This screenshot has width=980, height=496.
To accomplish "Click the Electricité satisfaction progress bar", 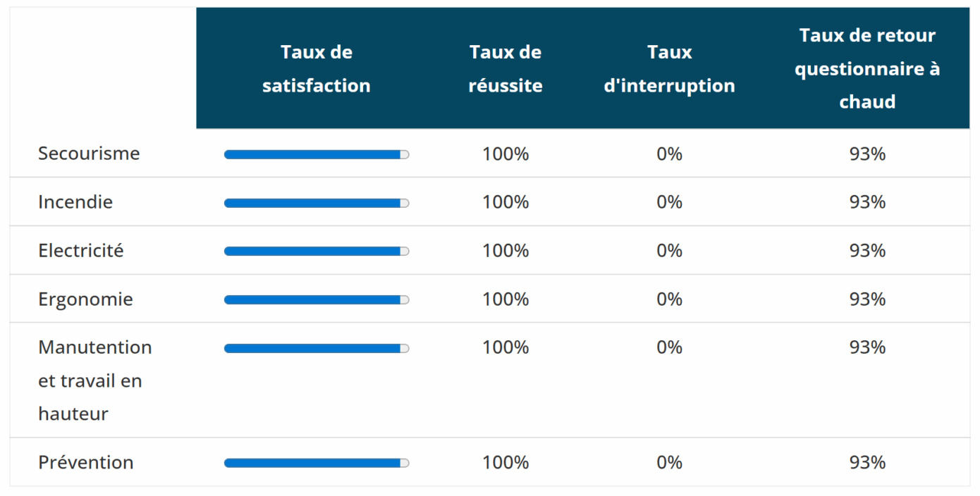I will pos(316,252).
